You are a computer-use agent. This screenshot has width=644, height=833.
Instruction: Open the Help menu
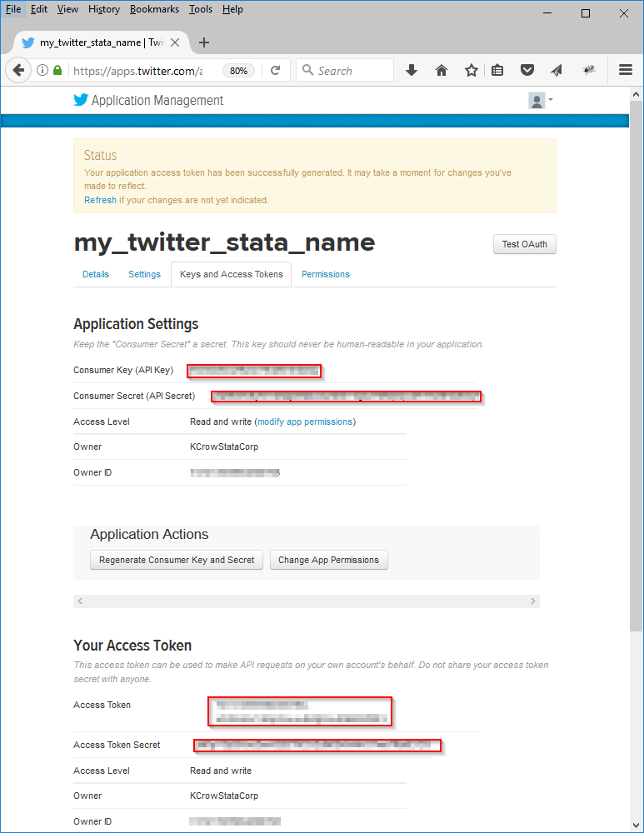(x=232, y=9)
